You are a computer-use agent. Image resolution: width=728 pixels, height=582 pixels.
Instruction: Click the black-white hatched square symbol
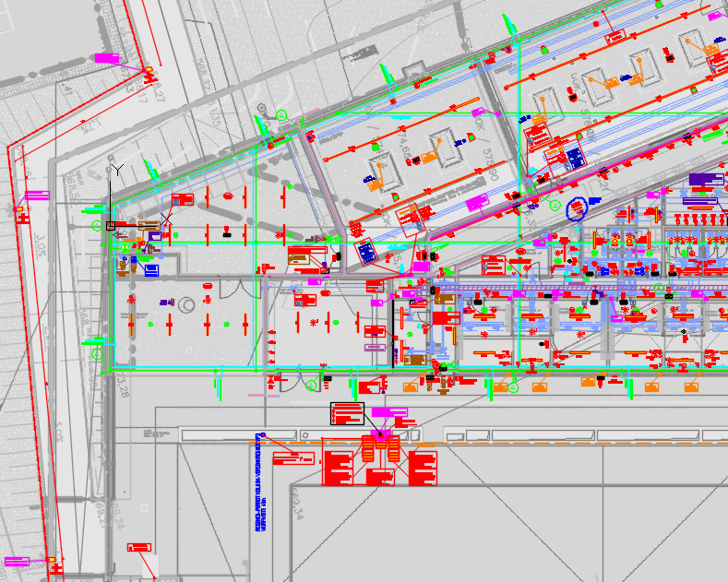click(325, 270)
